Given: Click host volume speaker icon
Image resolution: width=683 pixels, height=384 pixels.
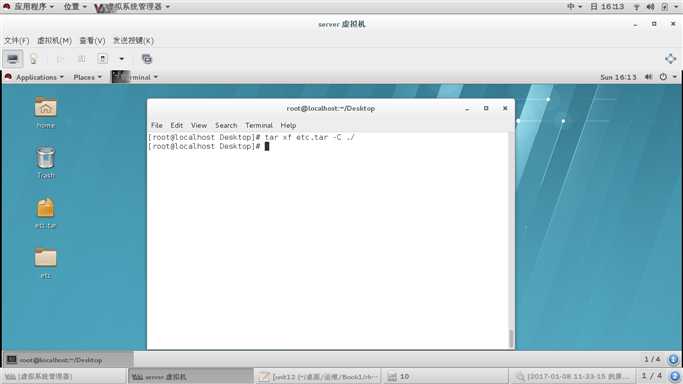Looking at the screenshot, I should (x=650, y=7).
